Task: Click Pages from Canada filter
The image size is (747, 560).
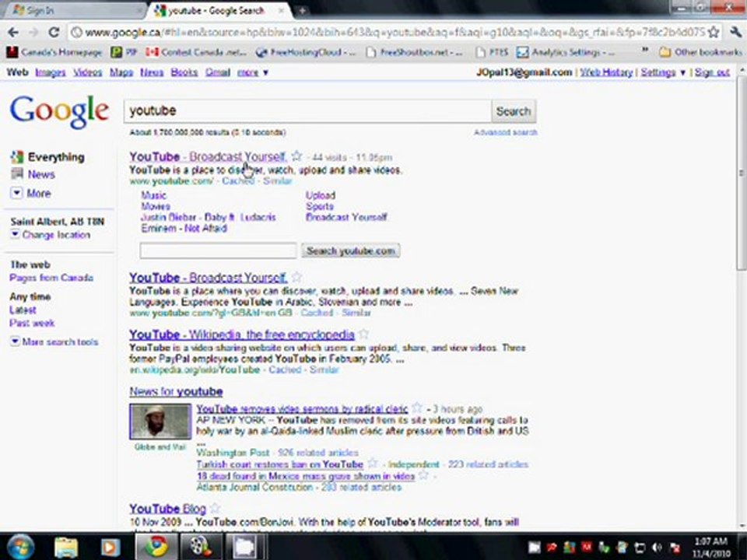Action: (x=51, y=278)
